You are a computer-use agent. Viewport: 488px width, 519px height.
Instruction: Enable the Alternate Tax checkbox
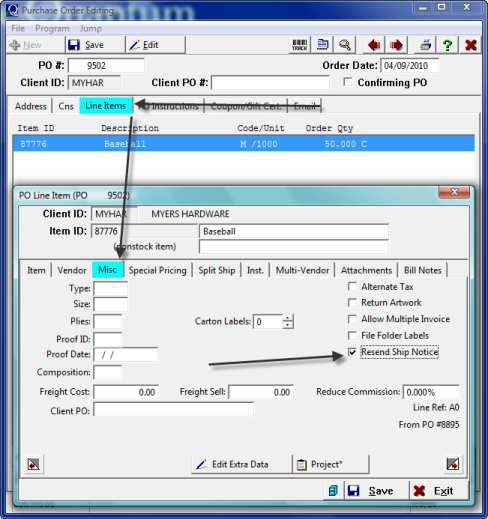pyautogui.click(x=352, y=286)
